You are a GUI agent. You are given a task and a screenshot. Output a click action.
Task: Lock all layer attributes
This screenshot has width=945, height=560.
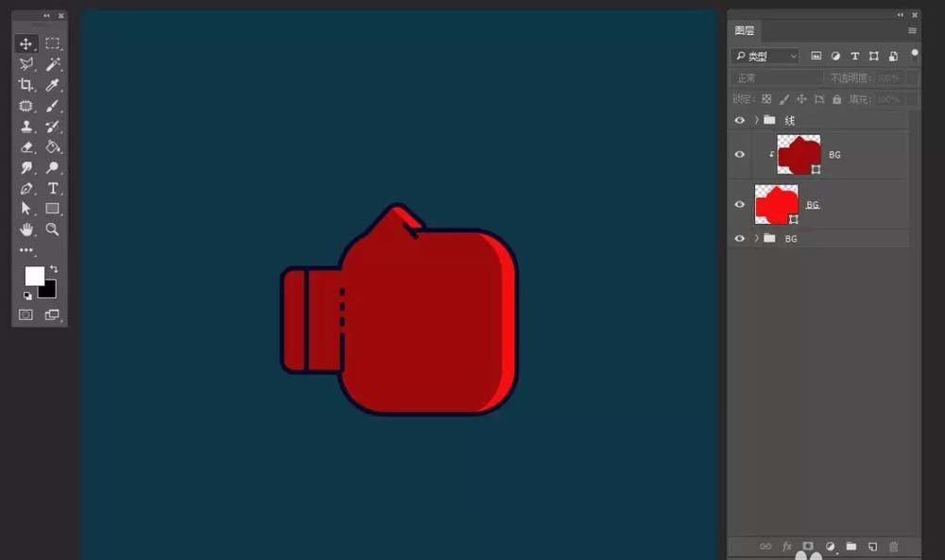click(x=836, y=99)
